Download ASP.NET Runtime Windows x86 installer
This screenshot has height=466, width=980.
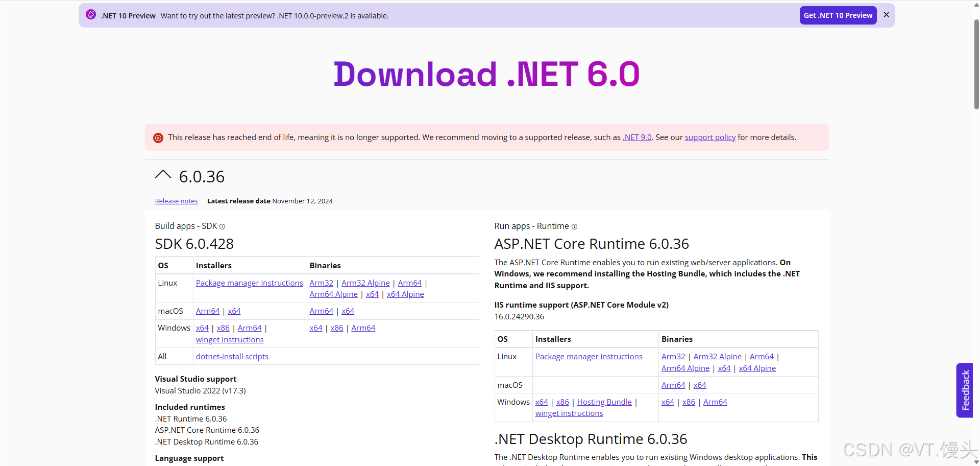(x=562, y=402)
